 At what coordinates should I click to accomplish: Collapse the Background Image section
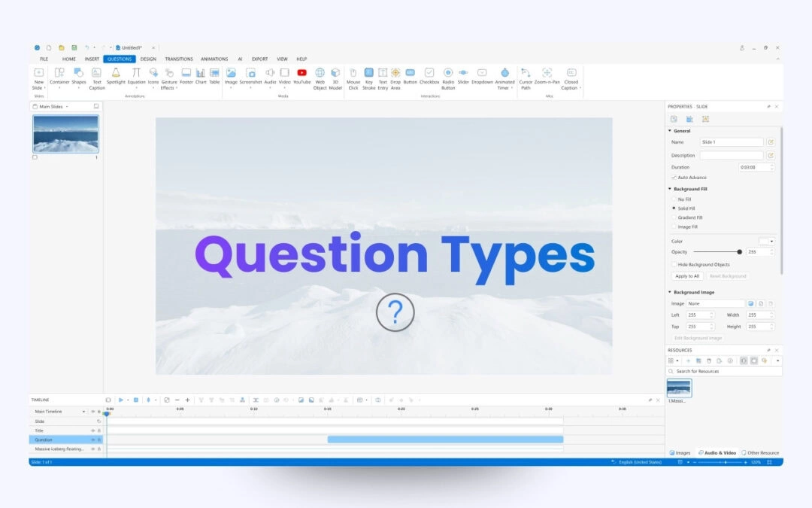point(670,292)
